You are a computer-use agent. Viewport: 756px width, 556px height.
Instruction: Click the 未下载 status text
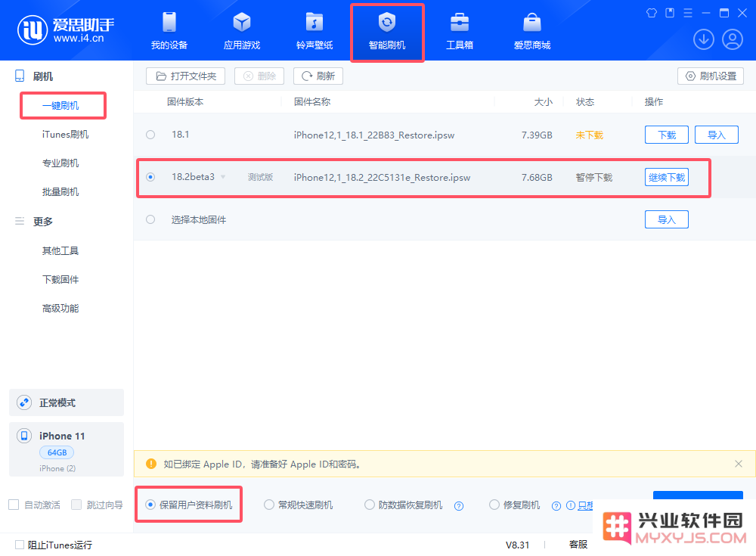coord(589,135)
